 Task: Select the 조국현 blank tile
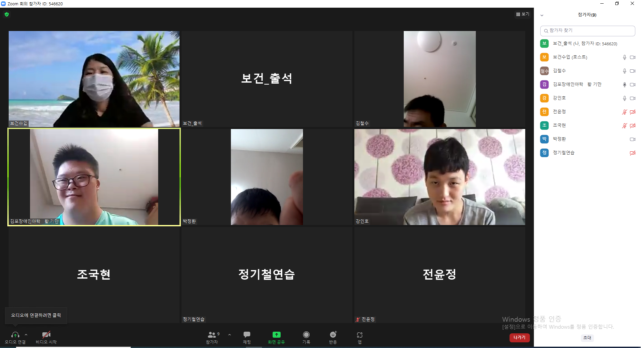click(94, 275)
